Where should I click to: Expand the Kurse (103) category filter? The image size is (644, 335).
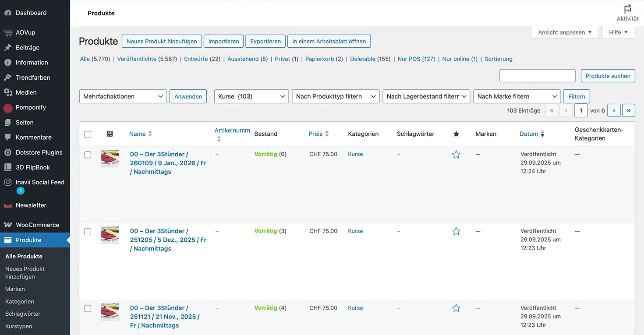point(251,96)
